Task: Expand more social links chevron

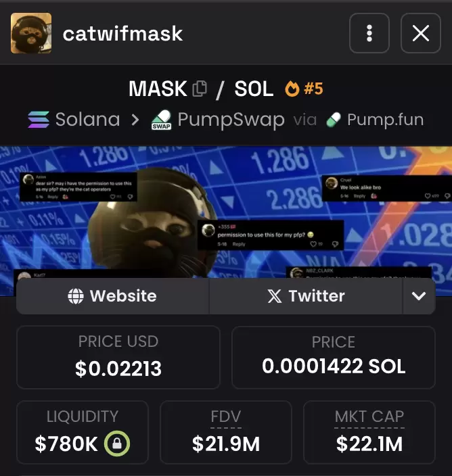Action: 419,296
